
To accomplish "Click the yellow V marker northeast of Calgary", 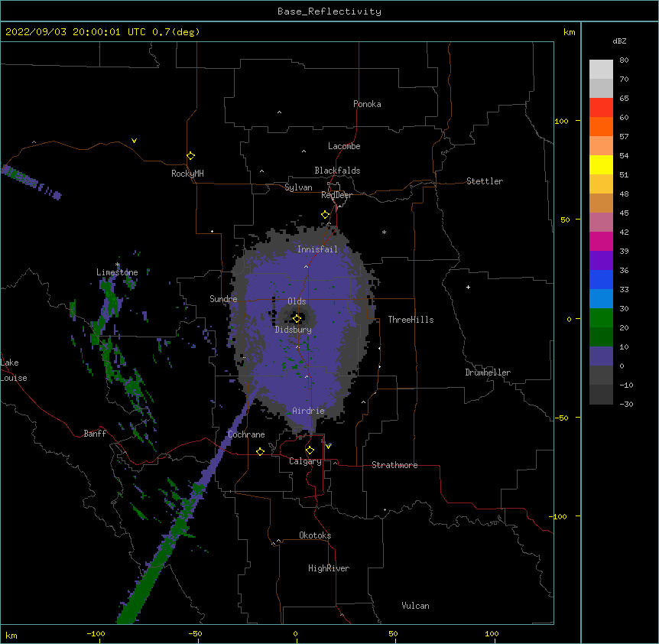I will point(328,447).
